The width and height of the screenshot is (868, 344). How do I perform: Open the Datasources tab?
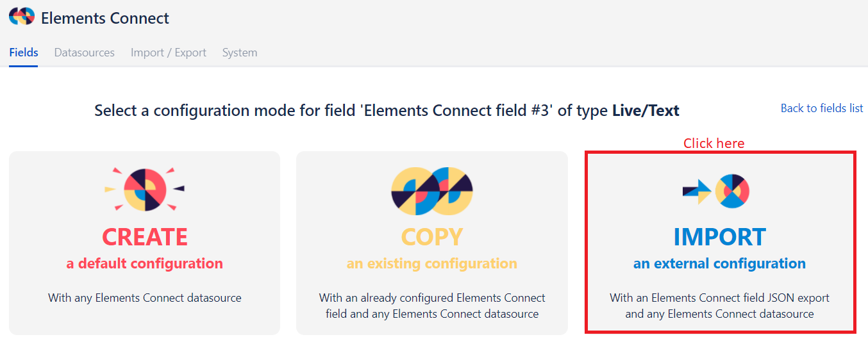point(84,53)
